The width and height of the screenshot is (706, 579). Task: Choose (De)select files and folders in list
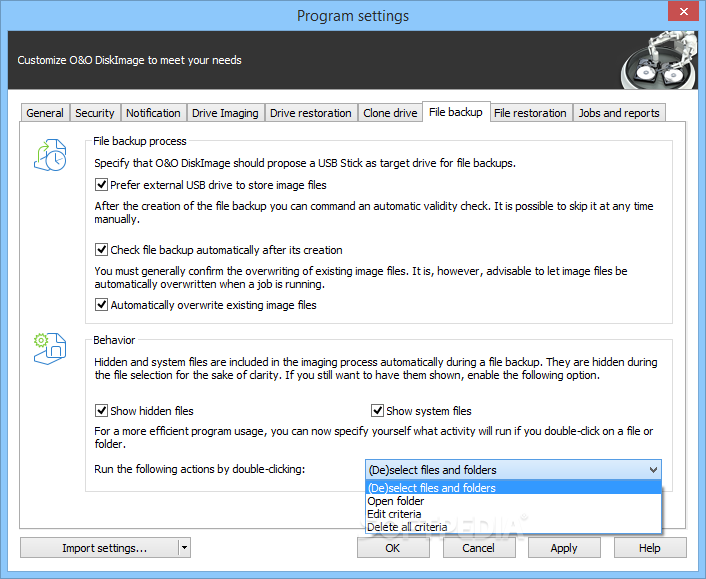tap(513, 488)
